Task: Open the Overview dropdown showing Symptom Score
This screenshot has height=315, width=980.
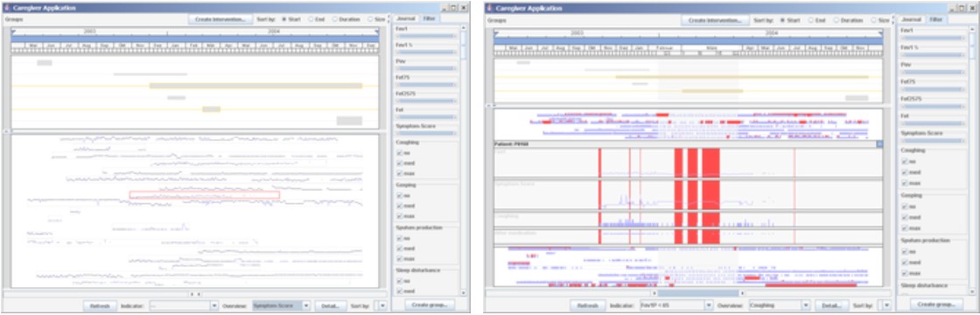Action: point(281,305)
